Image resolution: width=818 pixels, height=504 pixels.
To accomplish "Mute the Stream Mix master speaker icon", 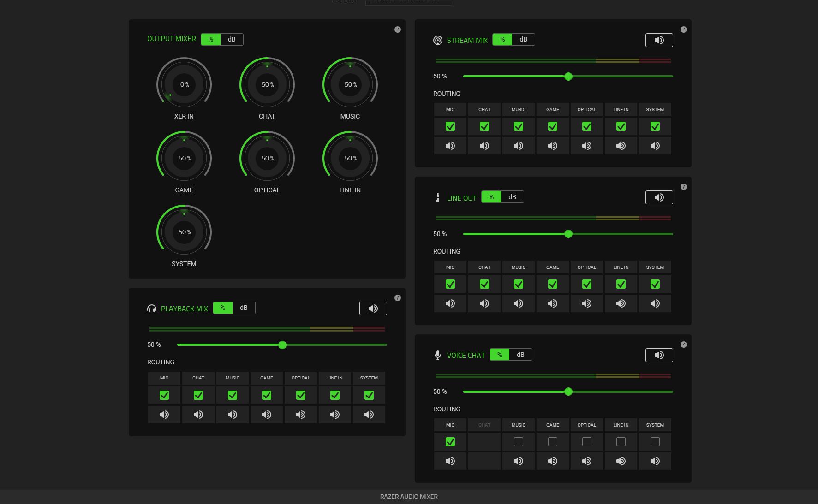I will pyautogui.click(x=659, y=40).
